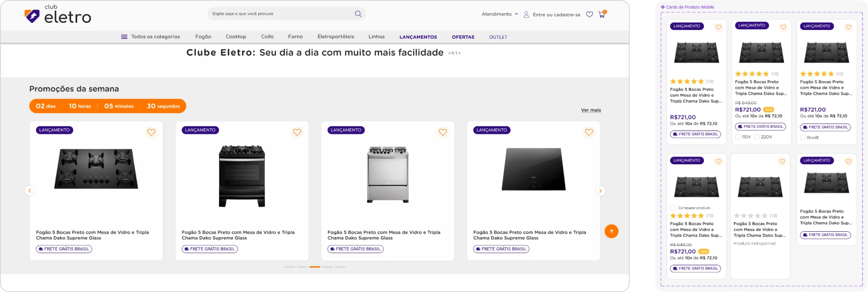The width and height of the screenshot is (868, 292).
Task: Click the five-burner glass cooktop image in carousel
Action: point(96,168)
